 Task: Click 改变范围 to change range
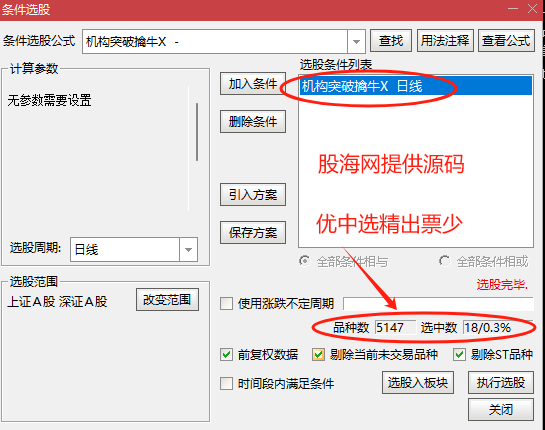[x=167, y=299]
